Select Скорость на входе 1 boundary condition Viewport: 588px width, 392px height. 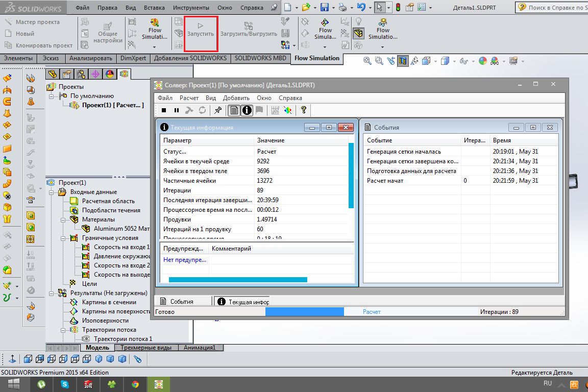pyautogui.click(x=116, y=247)
